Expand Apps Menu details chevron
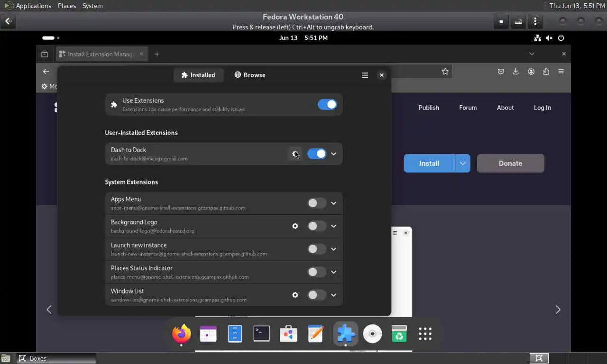Image resolution: width=607 pixels, height=364 pixels. click(x=334, y=203)
